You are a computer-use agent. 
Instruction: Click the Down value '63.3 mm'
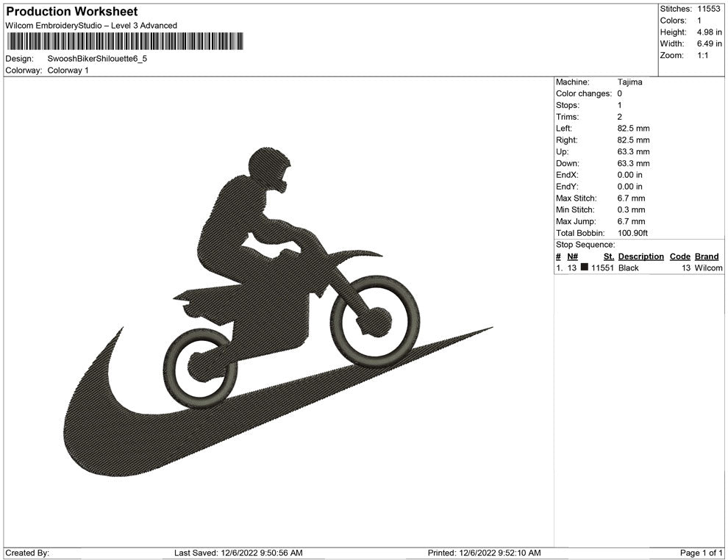click(x=633, y=163)
